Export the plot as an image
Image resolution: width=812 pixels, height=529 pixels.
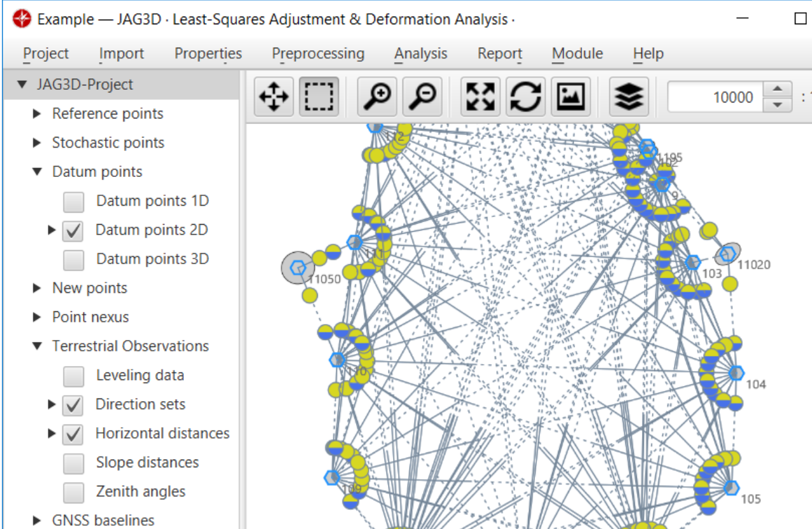[571, 97]
